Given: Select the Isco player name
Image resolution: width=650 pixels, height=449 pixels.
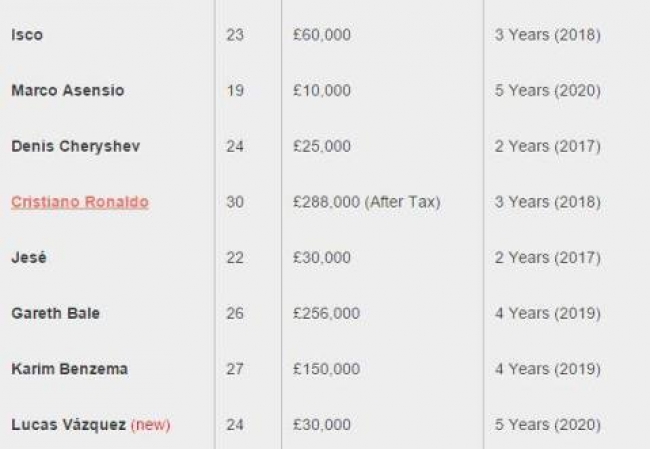Looking at the screenshot, I should click(x=27, y=35).
